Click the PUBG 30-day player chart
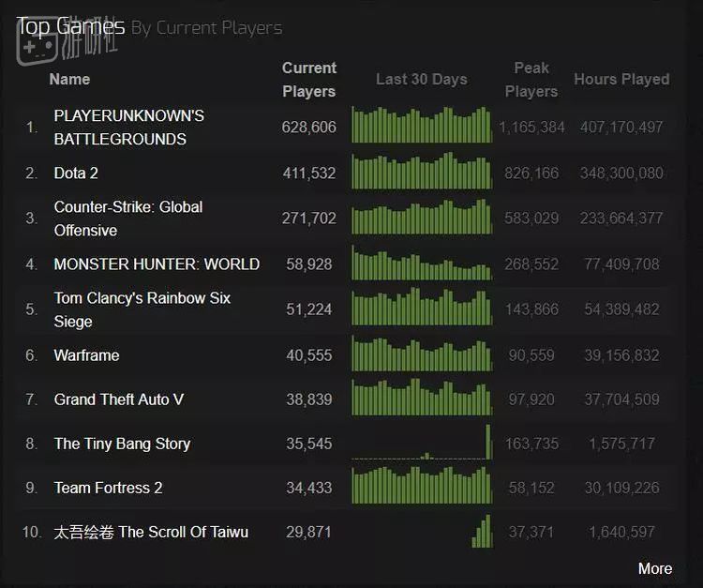The image size is (703, 588). point(421,126)
